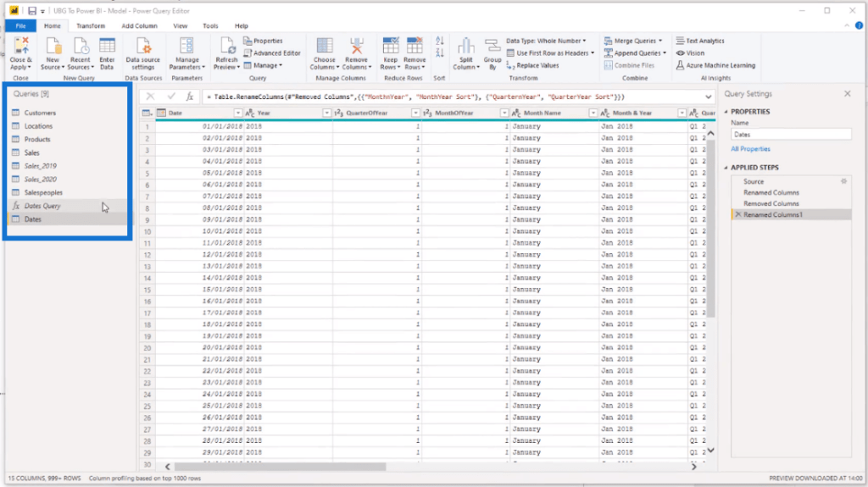This screenshot has width=868, height=487.
Task: Open the Date column filter dropdown
Action: click(237, 113)
